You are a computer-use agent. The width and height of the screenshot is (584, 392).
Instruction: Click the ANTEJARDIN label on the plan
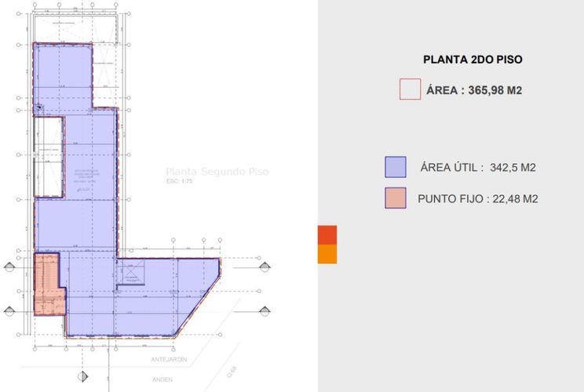point(169,359)
